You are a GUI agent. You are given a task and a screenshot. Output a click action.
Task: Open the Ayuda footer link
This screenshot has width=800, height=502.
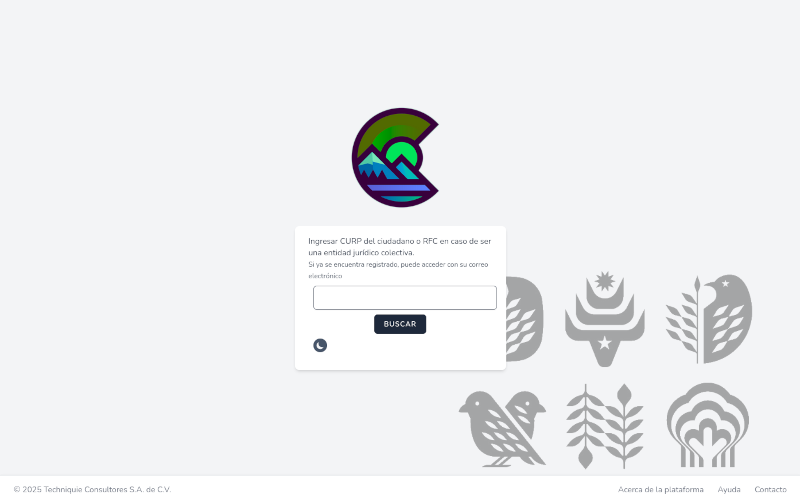pos(729,489)
